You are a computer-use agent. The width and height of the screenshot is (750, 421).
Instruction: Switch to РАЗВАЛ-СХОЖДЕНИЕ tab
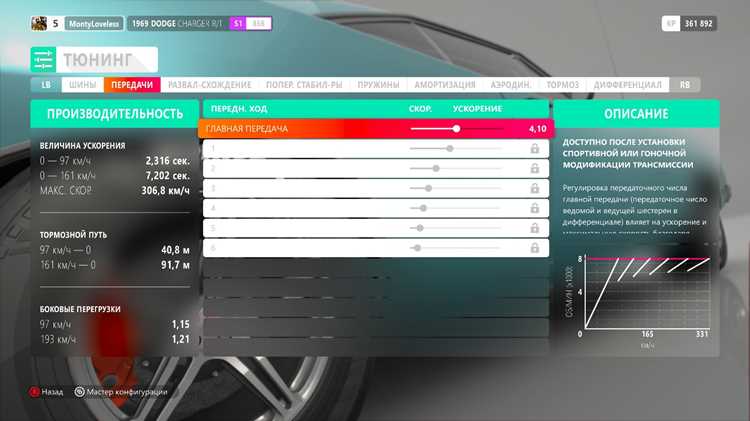point(210,85)
